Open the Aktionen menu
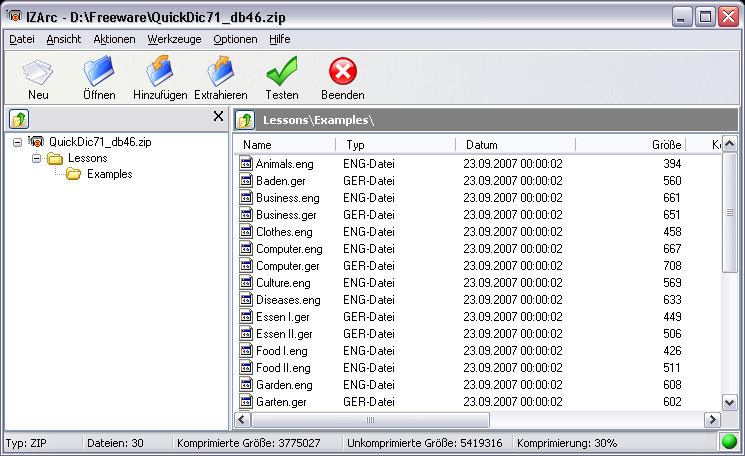The height and width of the screenshot is (456, 745). tap(114, 39)
